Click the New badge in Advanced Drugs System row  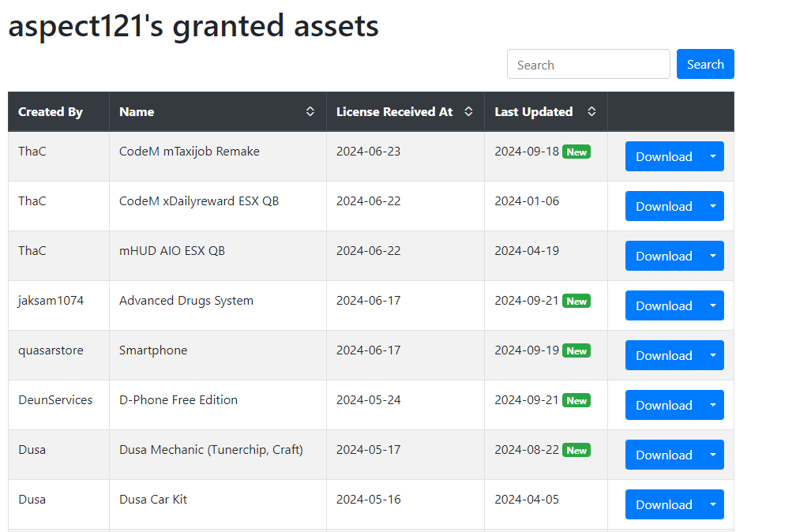pos(576,301)
